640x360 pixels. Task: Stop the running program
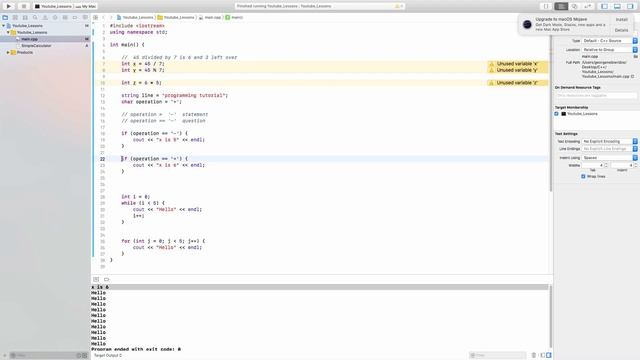(x=23, y=6)
